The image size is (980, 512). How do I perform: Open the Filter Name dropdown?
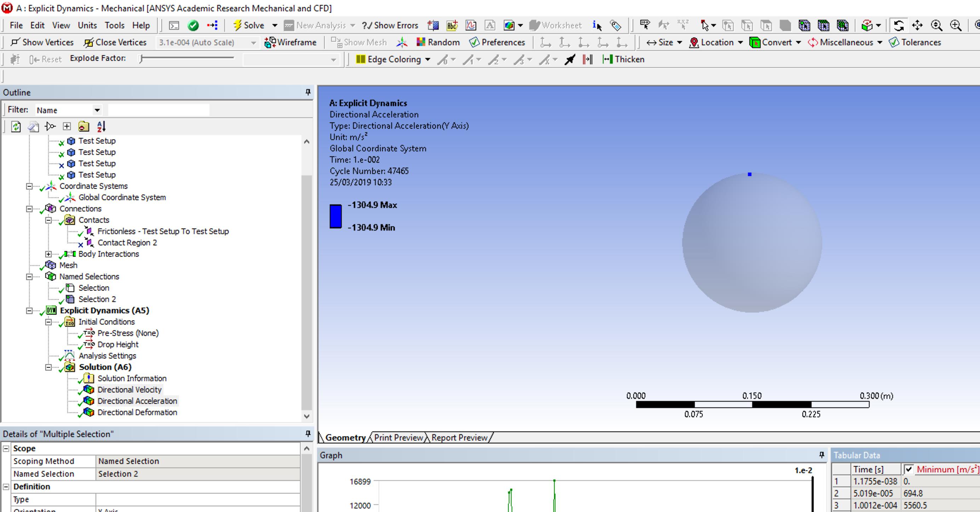(97, 110)
